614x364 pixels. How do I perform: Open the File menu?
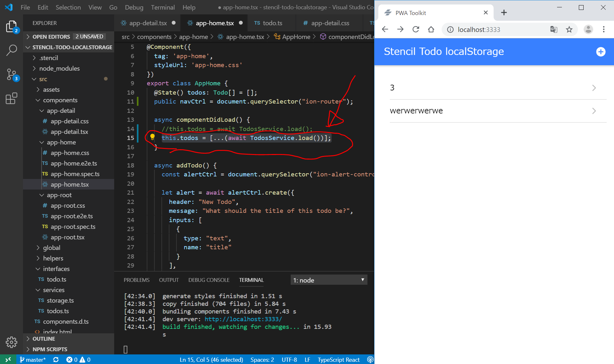click(25, 7)
